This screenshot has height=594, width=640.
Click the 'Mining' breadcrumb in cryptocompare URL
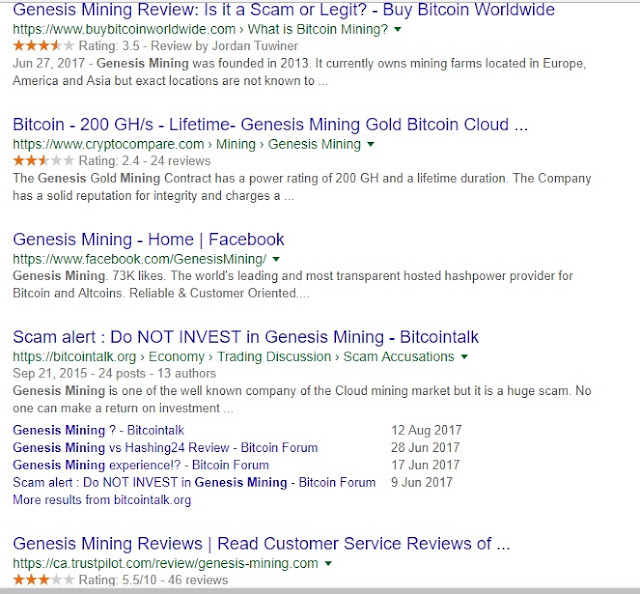coord(236,144)
